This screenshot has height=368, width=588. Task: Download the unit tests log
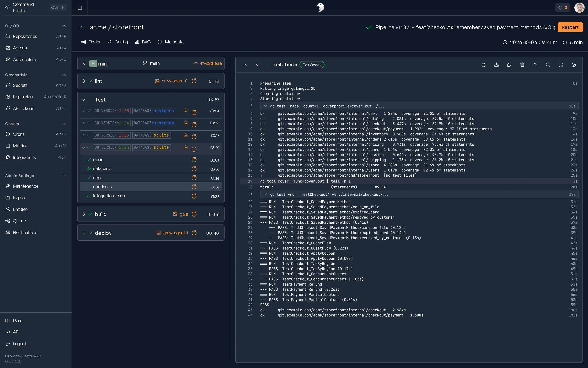(x=496, y=65)
